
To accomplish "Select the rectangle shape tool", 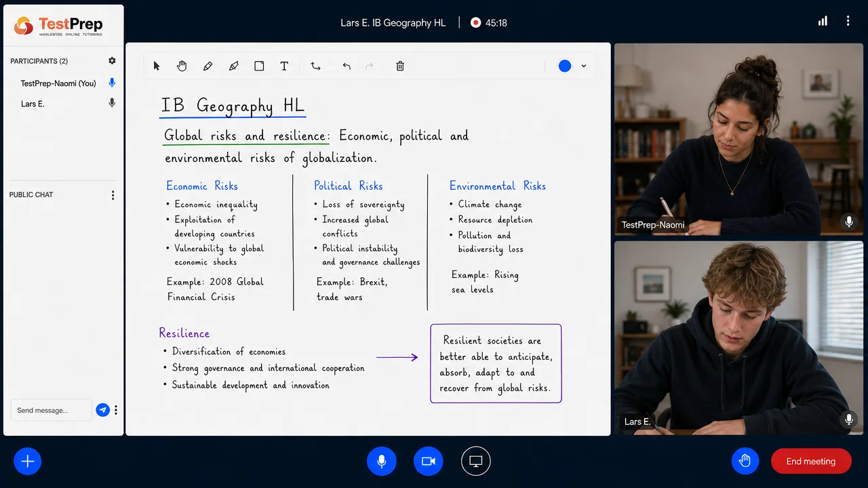I will click(x=259, y=66).
